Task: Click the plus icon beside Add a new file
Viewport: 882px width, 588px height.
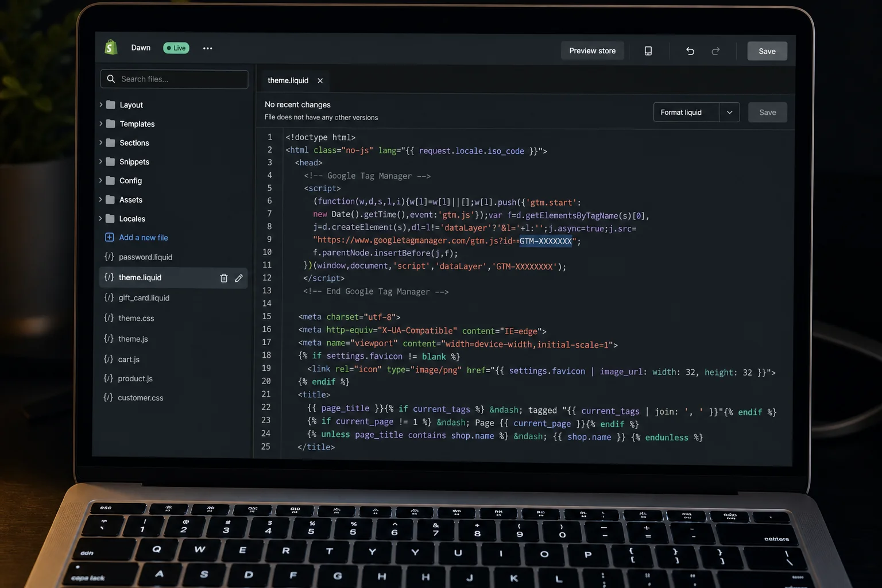Action: (109, 237)
